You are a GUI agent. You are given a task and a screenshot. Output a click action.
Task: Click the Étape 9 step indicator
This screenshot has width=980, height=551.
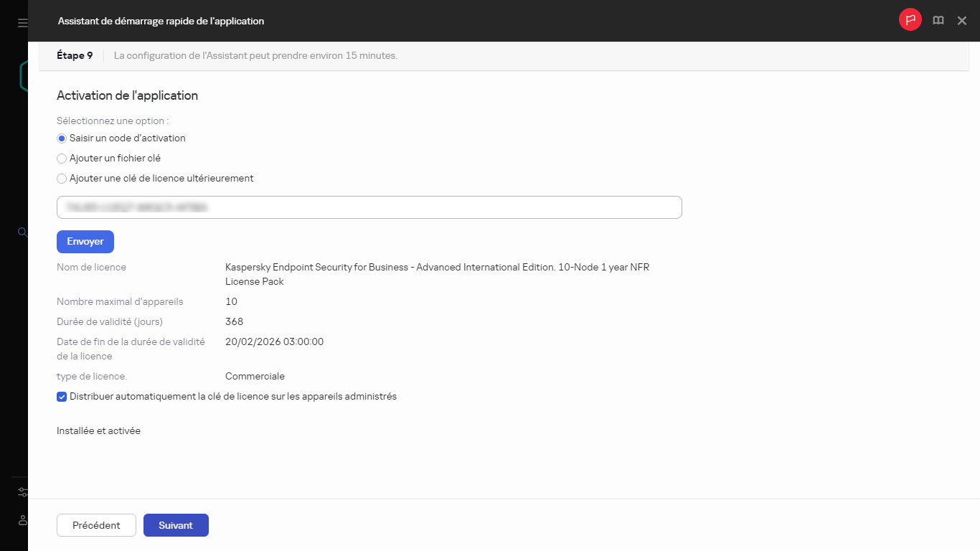pos(74,55)
